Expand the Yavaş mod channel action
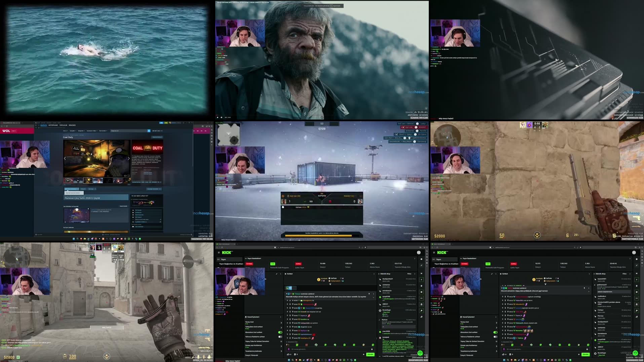This screenshot has width=644, height=362. coord(281,323)
